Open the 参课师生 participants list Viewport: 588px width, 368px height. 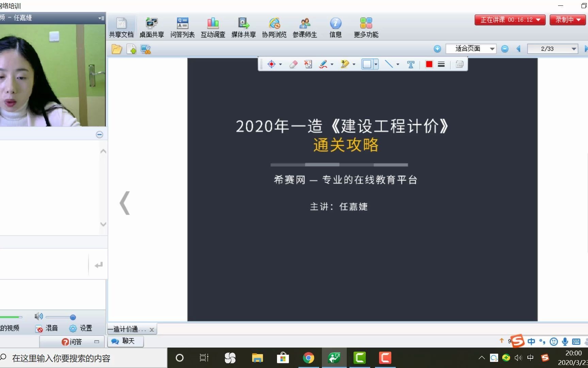tap(305, 28)
